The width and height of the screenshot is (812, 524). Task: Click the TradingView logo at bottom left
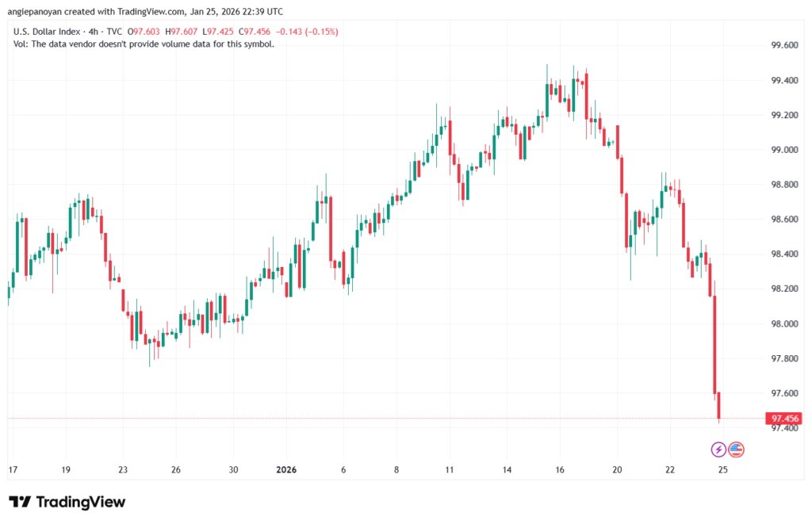point(67,502)
